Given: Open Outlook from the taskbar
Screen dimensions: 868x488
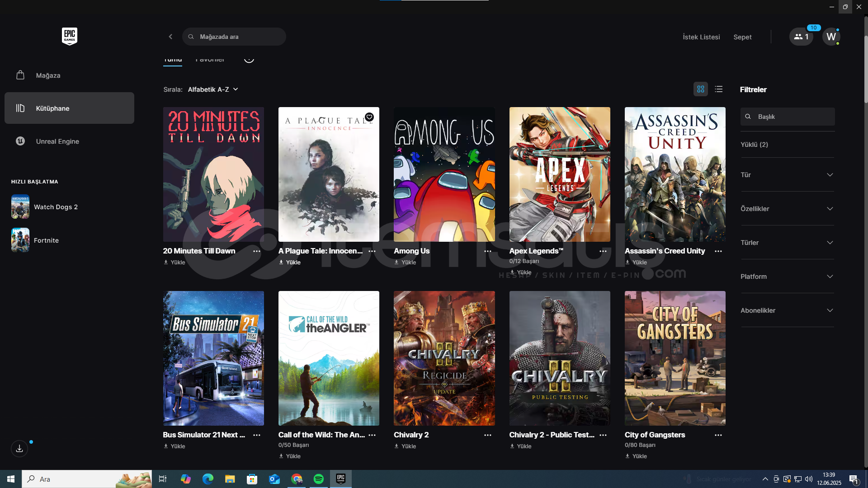Looking at the screenshot, I should click(274, 479).
